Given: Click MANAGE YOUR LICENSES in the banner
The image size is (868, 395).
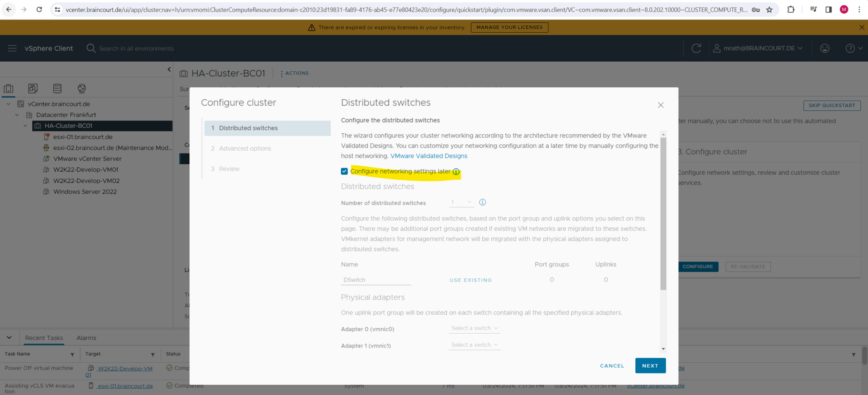Looking at the screenshot, I should click(509, 27).
